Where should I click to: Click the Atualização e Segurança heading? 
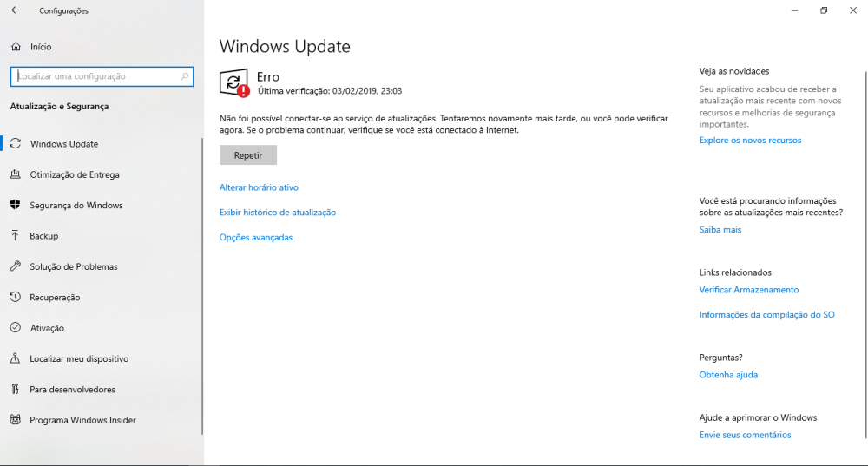pos(59,106)
